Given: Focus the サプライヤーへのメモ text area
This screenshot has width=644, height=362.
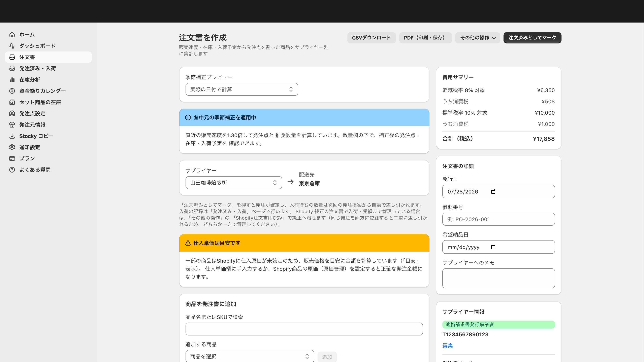Looking at the screenshot, I should [498, 278].
